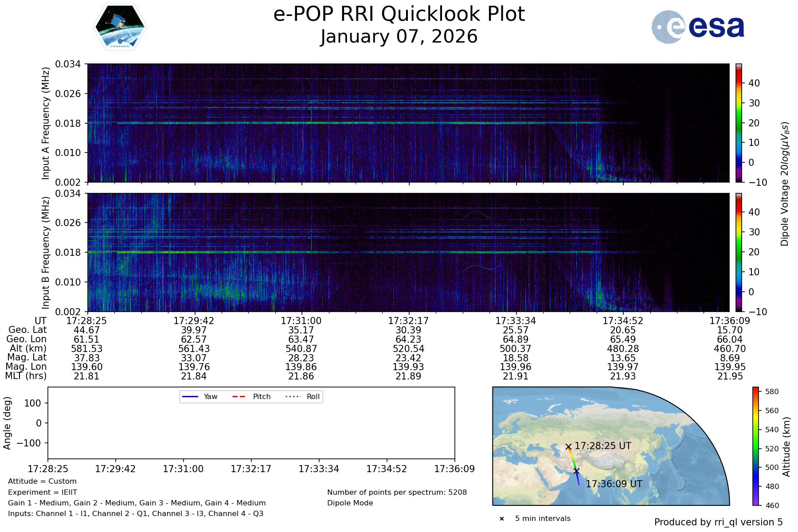Click the 'Dipole Mode' text
The height and width of the screenshot is (532, 798).
[x=350, y=503]
